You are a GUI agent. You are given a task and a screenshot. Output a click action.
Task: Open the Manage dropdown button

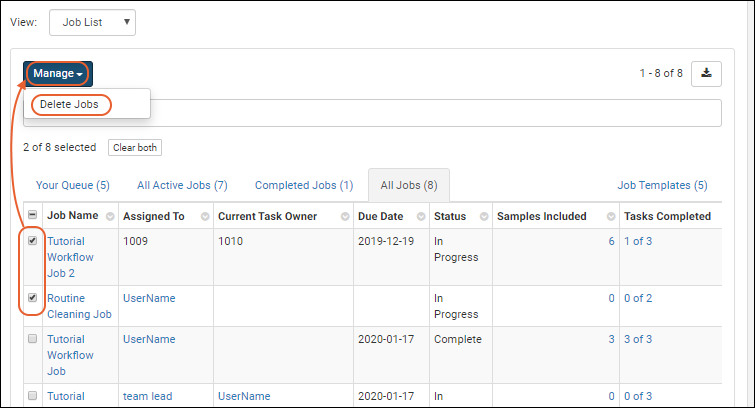pos(57,73)
